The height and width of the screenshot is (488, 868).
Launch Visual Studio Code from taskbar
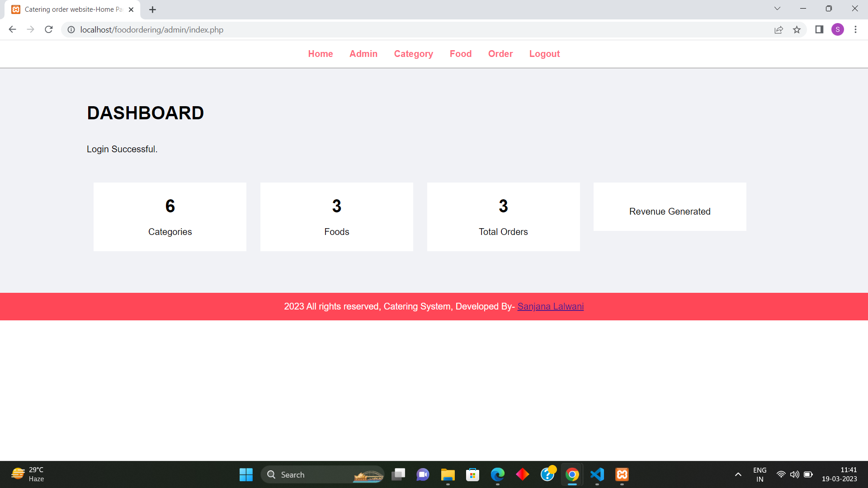(597, 474)
